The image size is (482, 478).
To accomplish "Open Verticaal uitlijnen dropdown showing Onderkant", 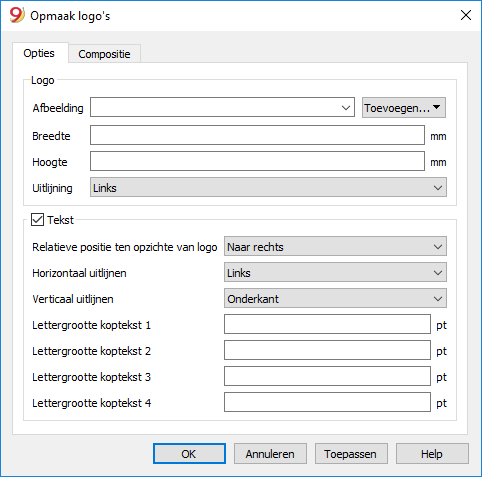I will point(335,298).
